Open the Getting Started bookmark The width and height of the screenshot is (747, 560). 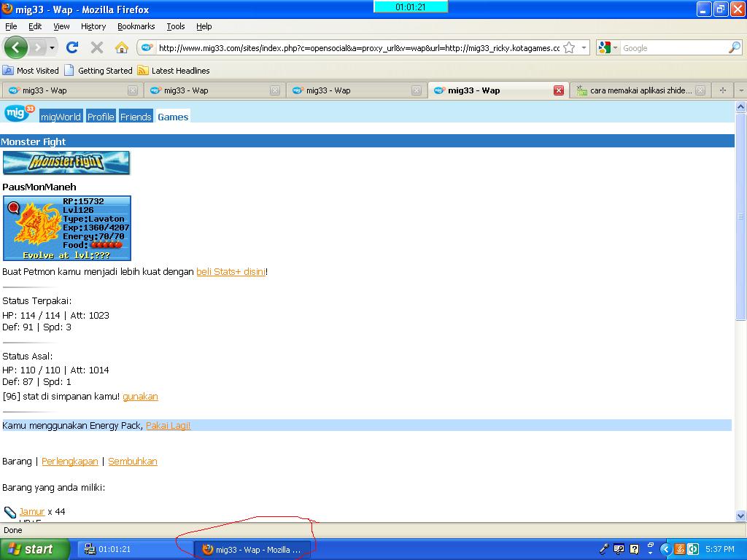coord(98,71)
